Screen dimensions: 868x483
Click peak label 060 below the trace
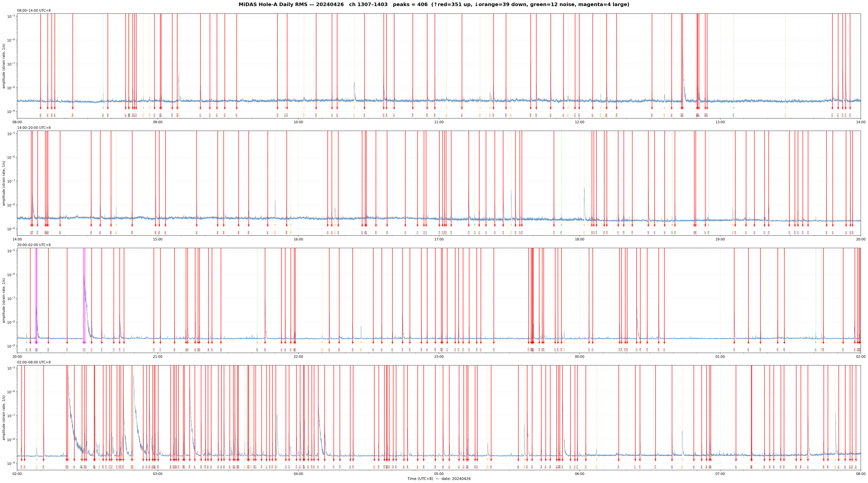coord(652,115)
